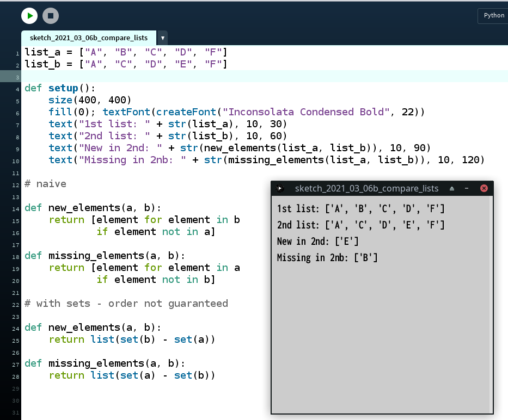Stop the running sketch
Screen dimensions: 508x420
(x=50, y=16)
